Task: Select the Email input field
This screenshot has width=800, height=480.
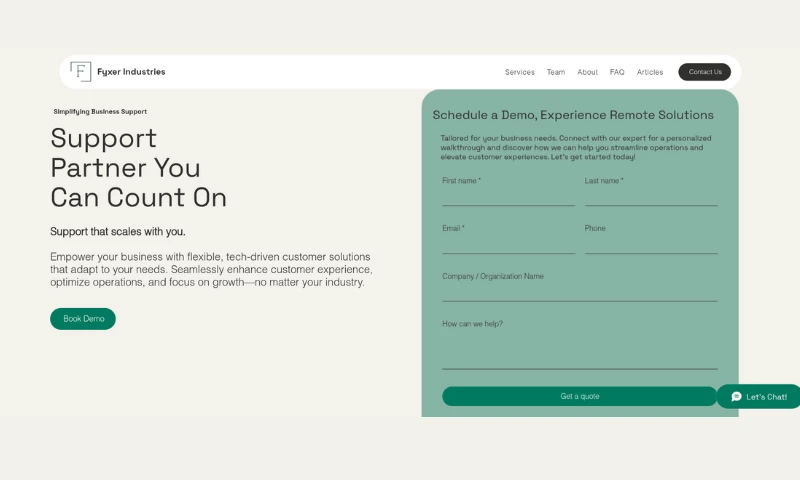Action: 508,245
